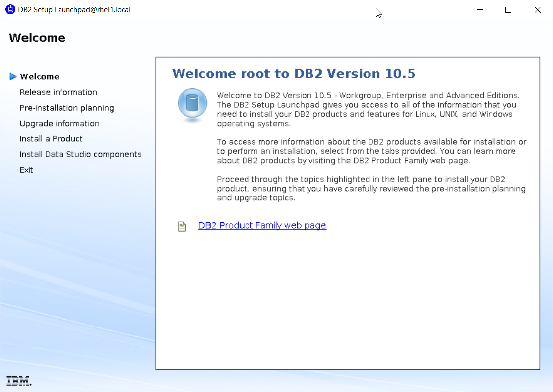Open Install Data Studio components
The width and height of the screenshot is (553, 392).
coord(80,154)
